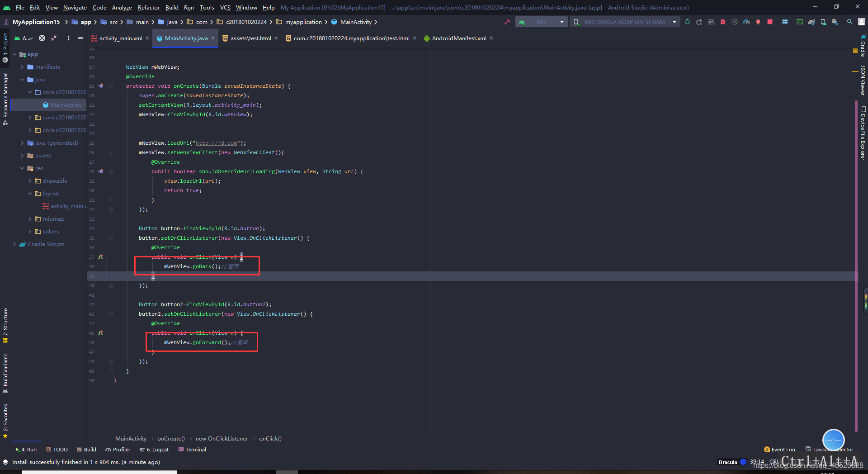Toggle the Build Variants tool window
This screenshot has height=474, width=868.
tap(5, 373)
